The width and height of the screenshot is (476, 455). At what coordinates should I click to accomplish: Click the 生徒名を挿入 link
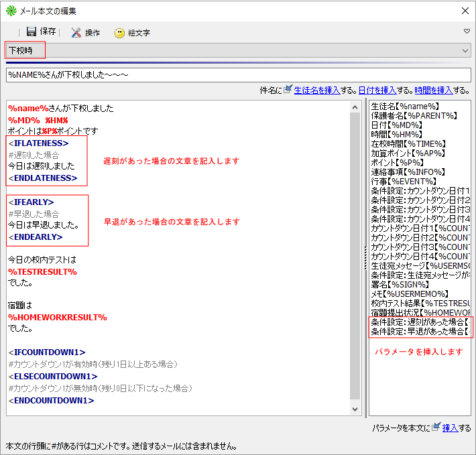click(317, 90)
